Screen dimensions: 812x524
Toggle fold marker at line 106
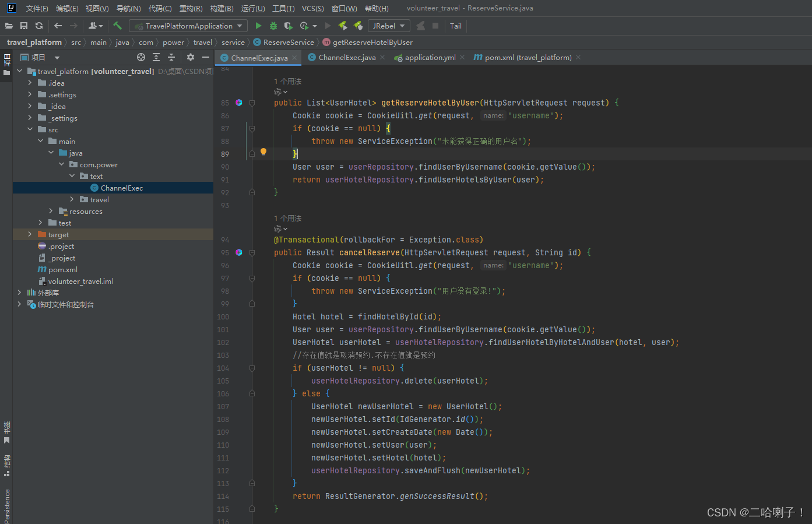pos(252,393)
